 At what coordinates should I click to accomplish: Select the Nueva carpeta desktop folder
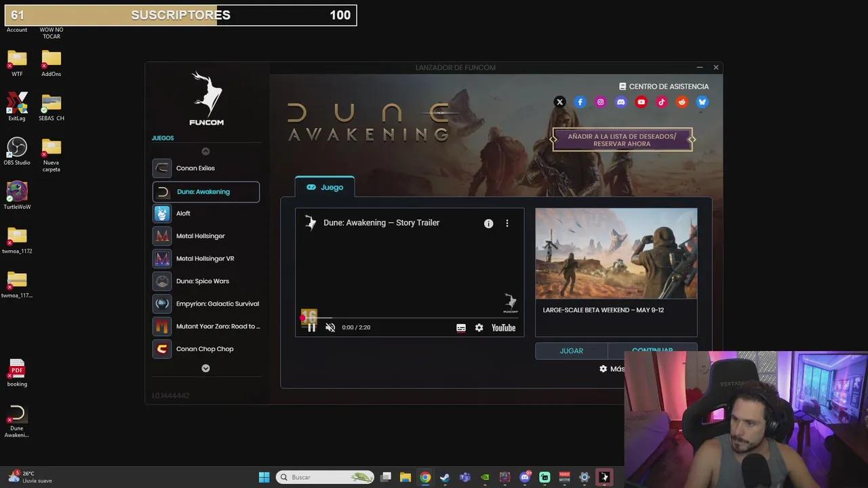click(51, 155)
